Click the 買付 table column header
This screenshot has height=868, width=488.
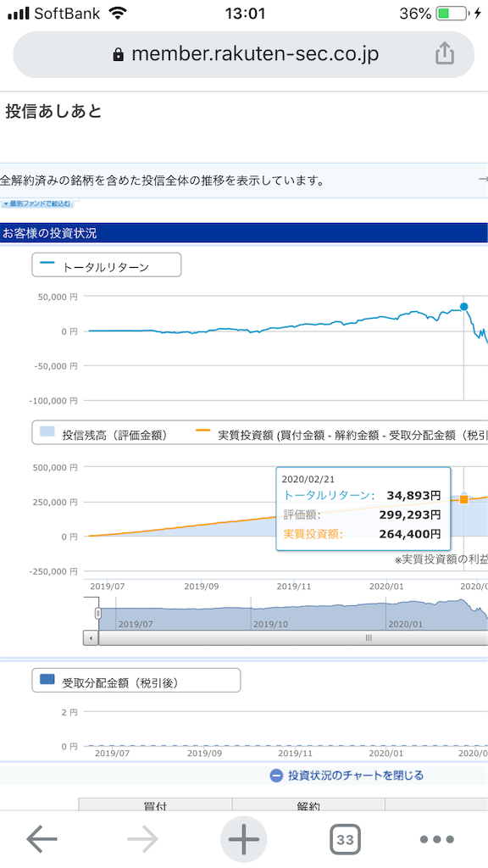[x=156, y=805]
